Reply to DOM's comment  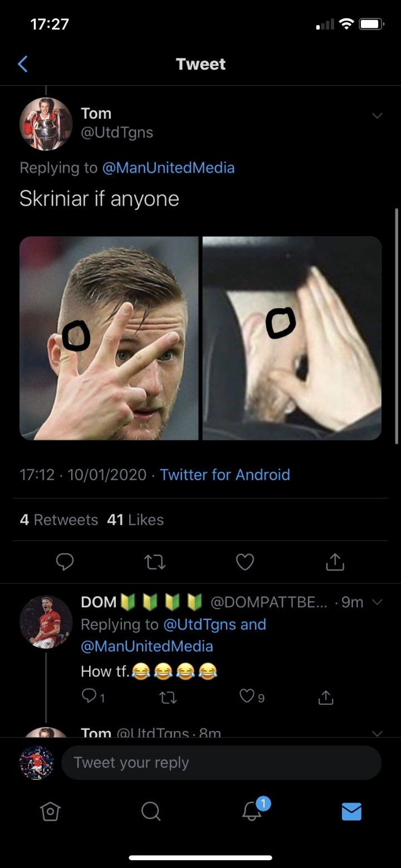tap(89, 696)
